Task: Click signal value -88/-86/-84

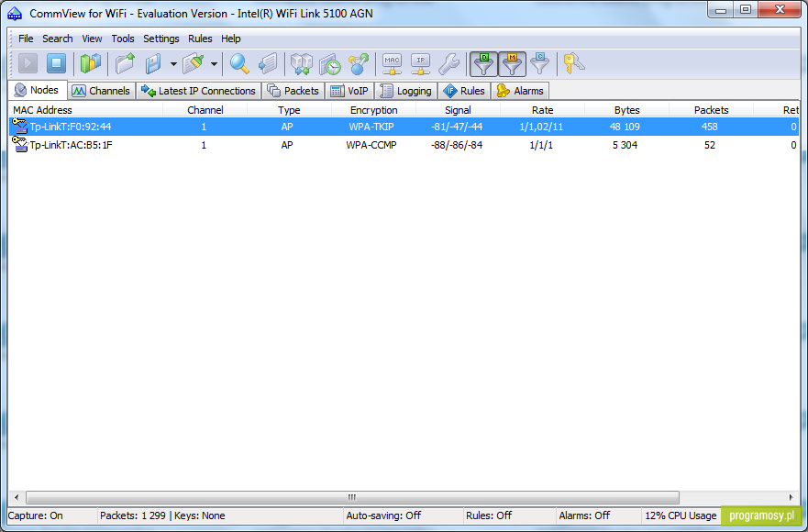Action: [x=457, y=145]
